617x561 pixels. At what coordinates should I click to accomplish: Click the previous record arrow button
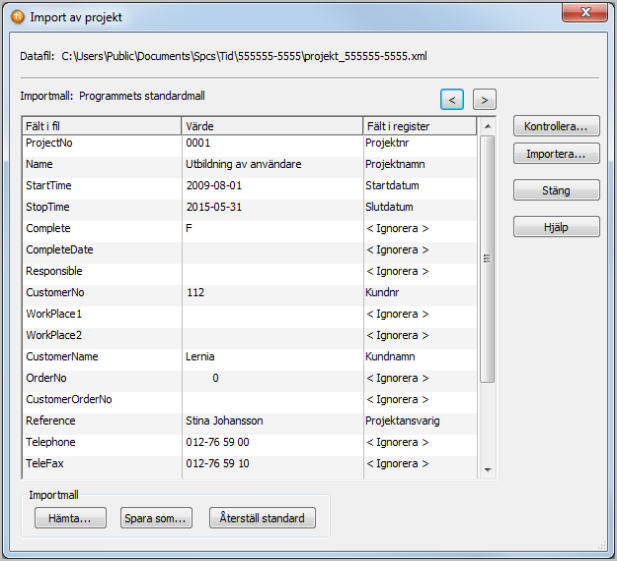click(x=452, y=99)
